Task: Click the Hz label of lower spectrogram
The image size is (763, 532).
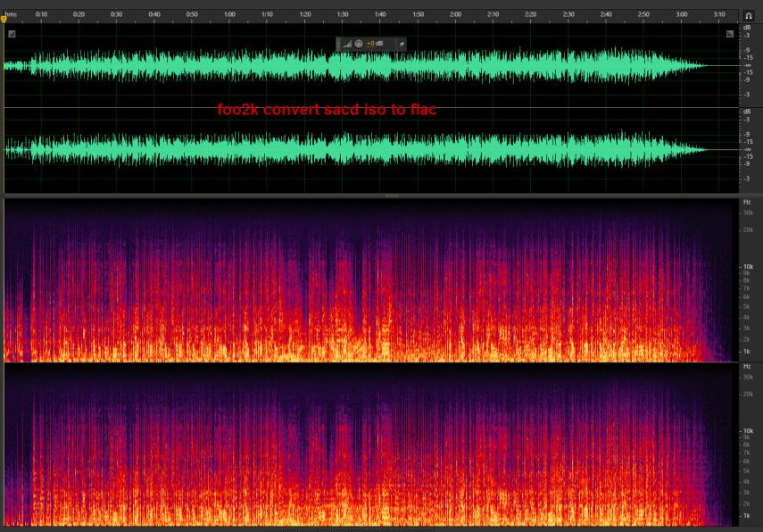Action: click(746, 367)
